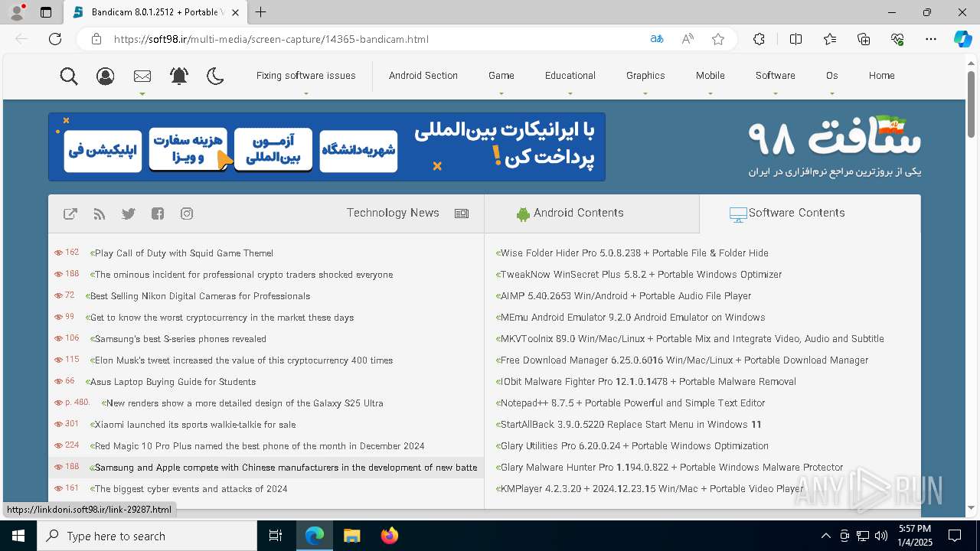Open Free Download Manager 6.25.0.6016 link
This screenshot has width=980, height=551.
coord(684,360)
